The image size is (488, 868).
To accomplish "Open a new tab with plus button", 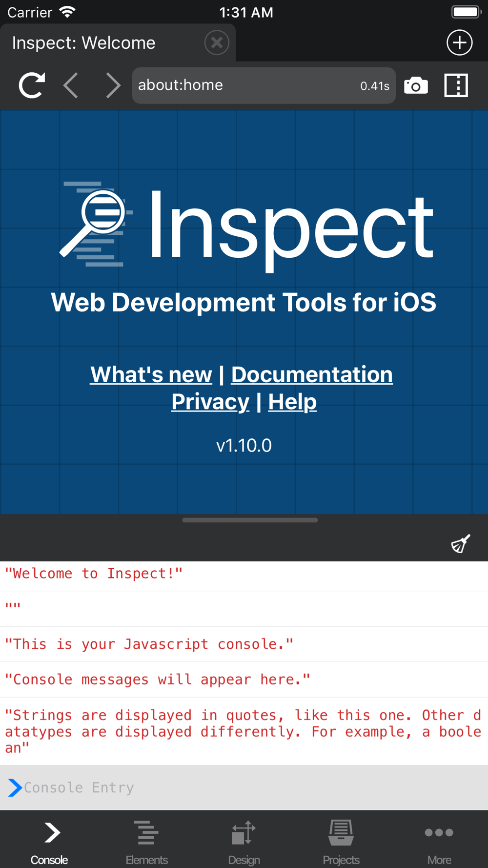I will click(459, 42).
